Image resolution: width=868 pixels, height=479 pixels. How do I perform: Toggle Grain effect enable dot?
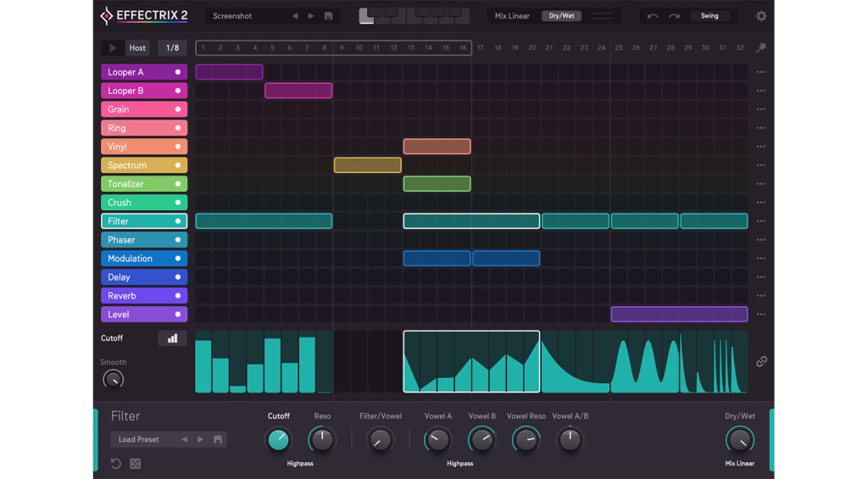coord(178,109)
